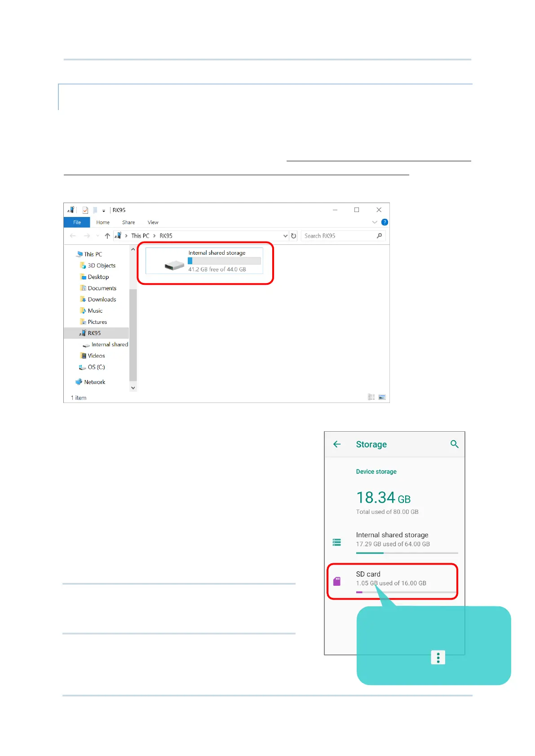Go forward with the right arrow

click(87, 236)
